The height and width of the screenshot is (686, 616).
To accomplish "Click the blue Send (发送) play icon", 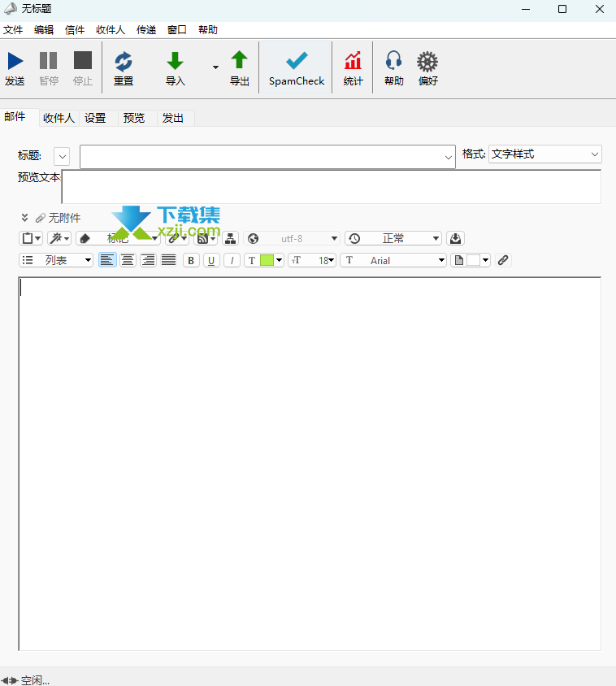I will pos(15,61).
